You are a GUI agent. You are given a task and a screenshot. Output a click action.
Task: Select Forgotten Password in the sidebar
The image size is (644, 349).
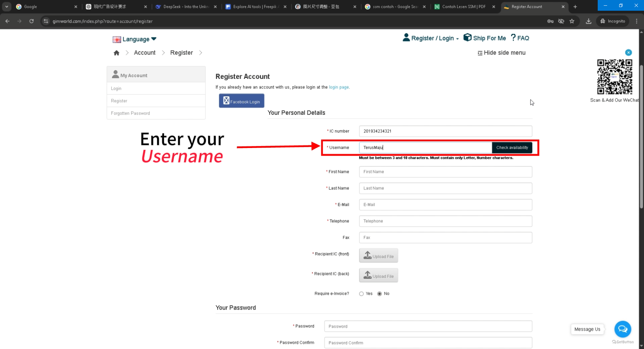[130, 113]
